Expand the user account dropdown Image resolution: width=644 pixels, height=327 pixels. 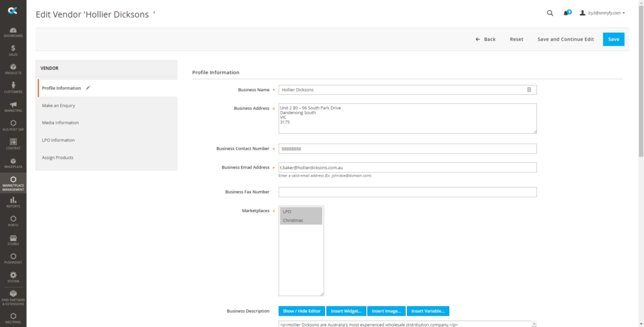pos(602,13)
